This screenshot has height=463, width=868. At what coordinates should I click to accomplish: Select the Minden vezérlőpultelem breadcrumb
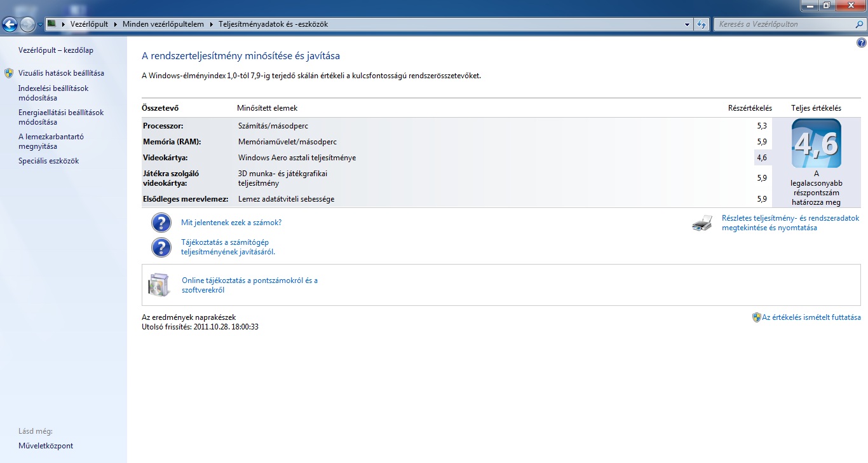click(163, 24)
